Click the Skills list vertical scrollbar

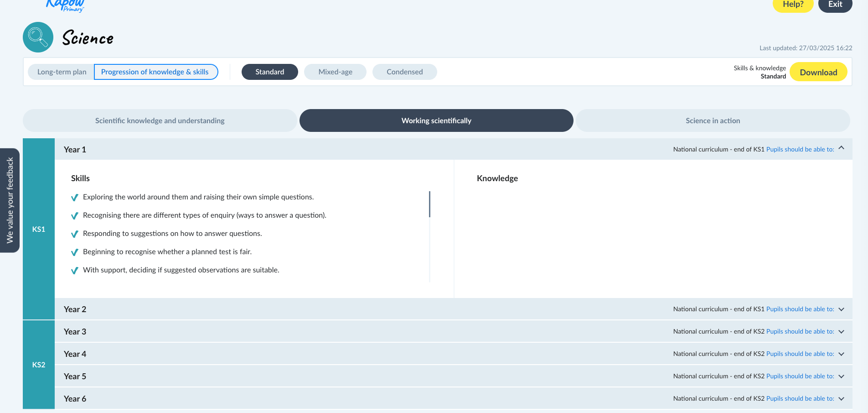click(x=429, y=204)
